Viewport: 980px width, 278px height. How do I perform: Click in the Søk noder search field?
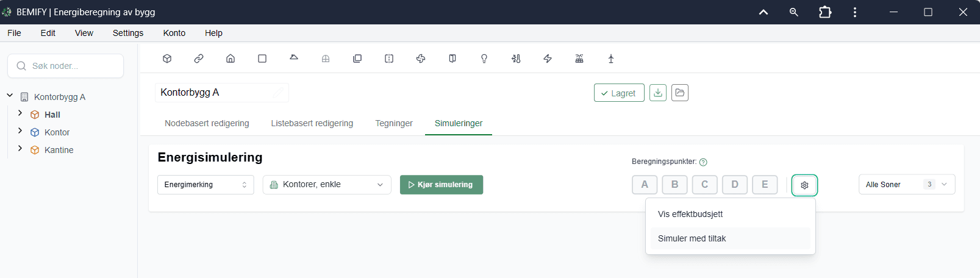click(65, 66)
